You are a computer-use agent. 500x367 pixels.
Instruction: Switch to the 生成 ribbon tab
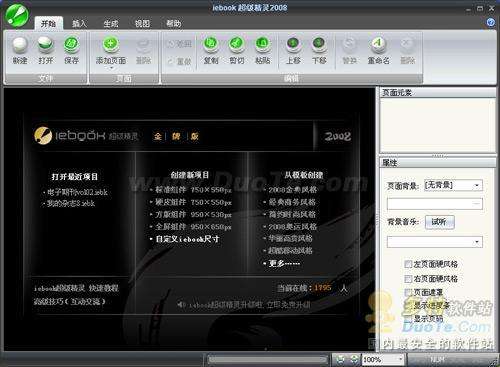pyautogui.click(x=111, y=24)
